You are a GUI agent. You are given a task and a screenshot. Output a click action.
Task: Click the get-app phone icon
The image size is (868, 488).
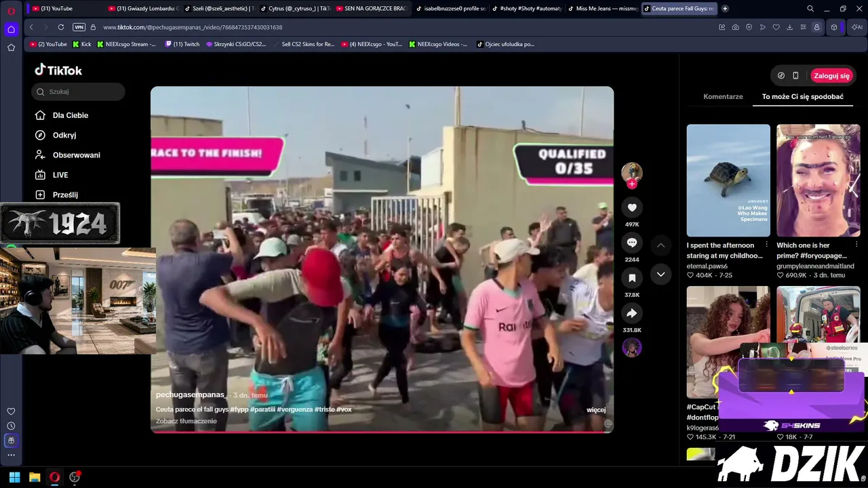click(795, 76)
